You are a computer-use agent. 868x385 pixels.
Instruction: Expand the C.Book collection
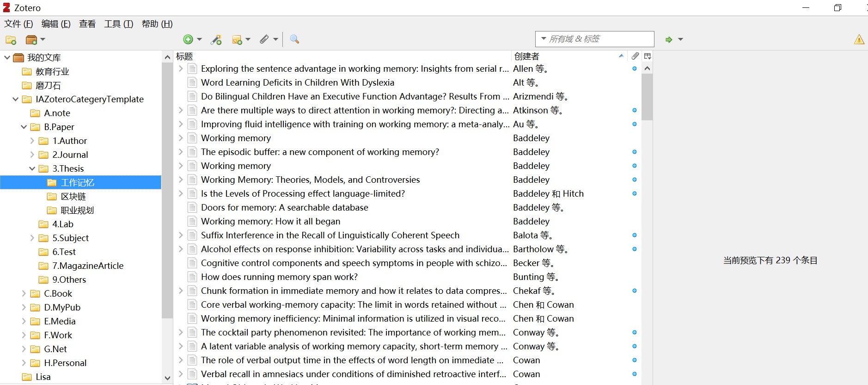tap(24, 293)
